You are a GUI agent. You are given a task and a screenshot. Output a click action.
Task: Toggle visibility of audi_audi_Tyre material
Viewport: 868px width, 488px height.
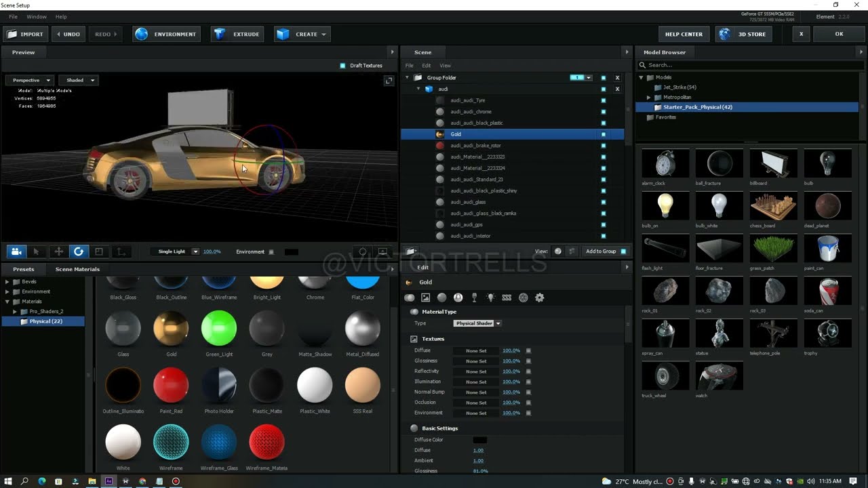[x=604, y=100]
